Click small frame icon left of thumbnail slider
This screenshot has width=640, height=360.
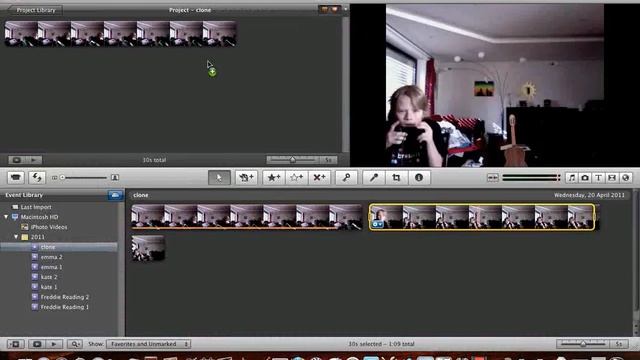click(x=54, y=178)
